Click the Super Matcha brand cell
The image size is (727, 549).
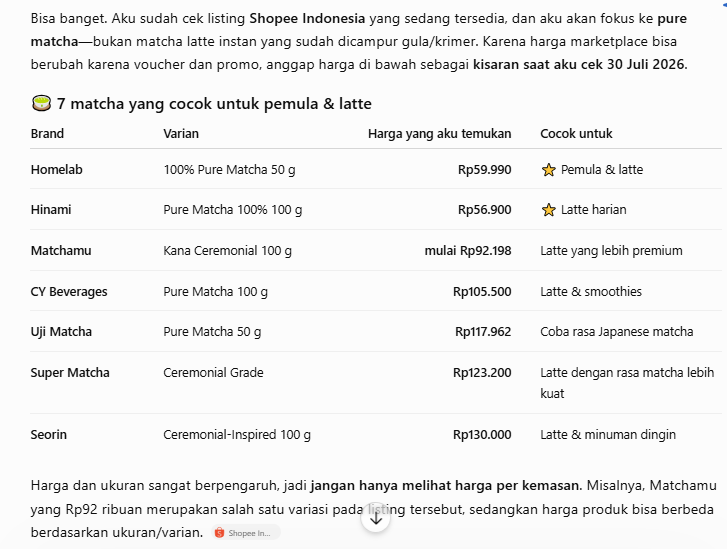(70, 372)
